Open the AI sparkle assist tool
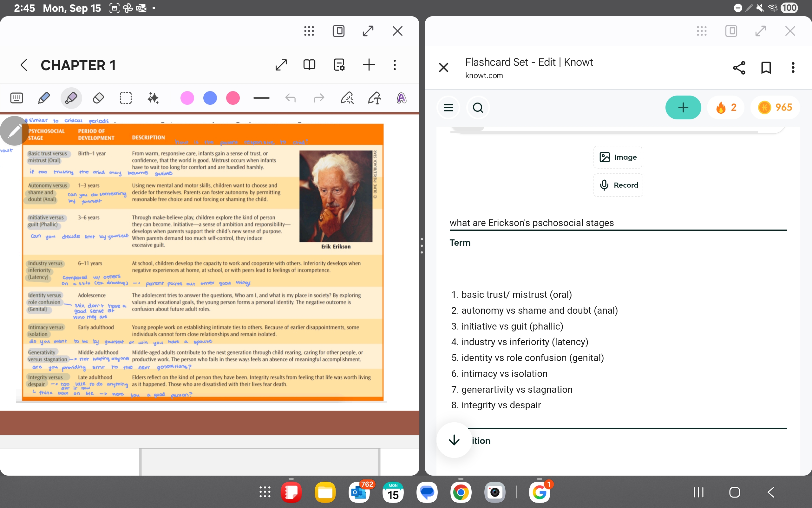Image resolution: width=812 pixels, height=508 pixels. (x=153, y=98)
